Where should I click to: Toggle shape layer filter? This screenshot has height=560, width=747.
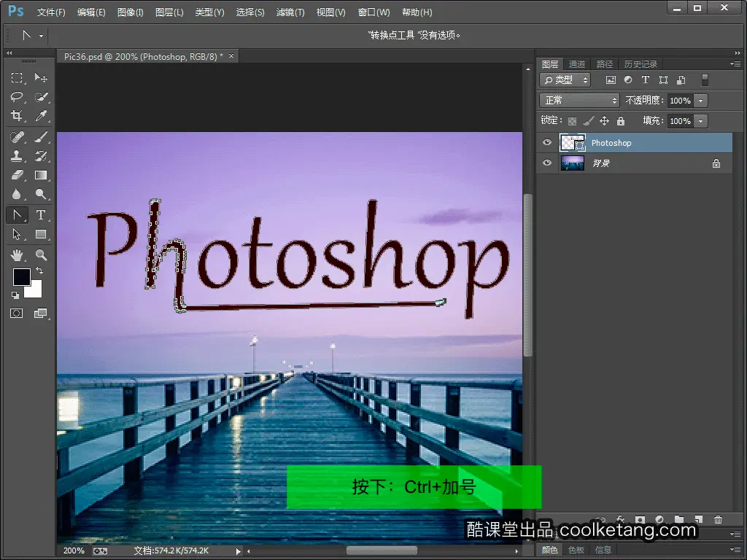(x=663, y=80)
